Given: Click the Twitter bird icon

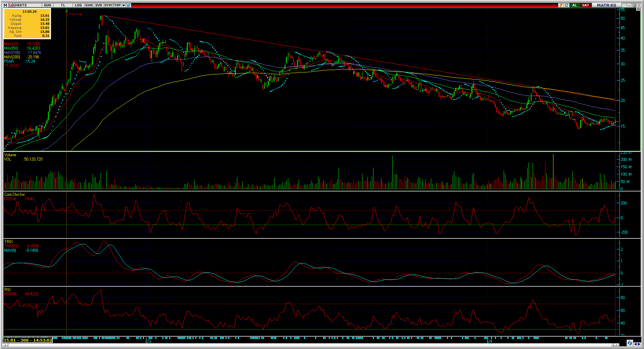Looking at the screenshot, I should 129,5.
